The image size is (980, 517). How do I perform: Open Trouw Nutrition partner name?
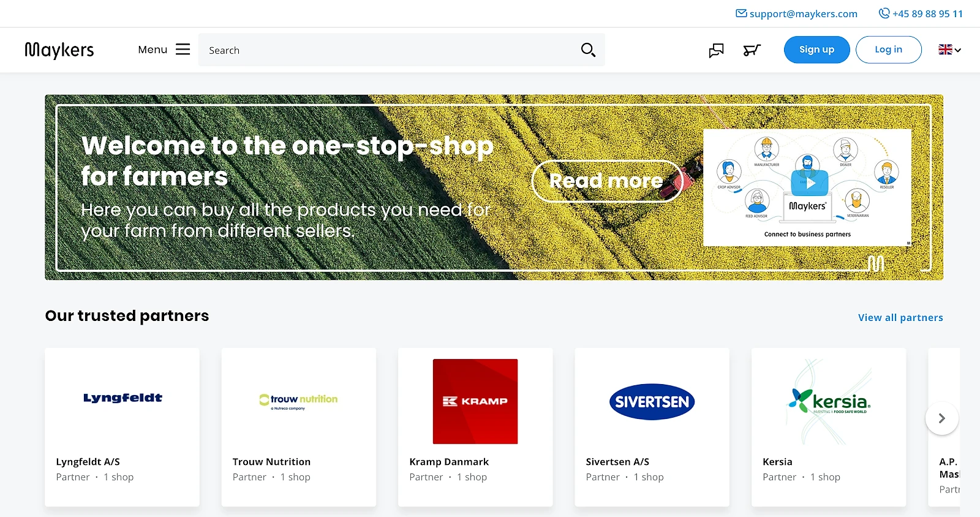click(271, 462)
